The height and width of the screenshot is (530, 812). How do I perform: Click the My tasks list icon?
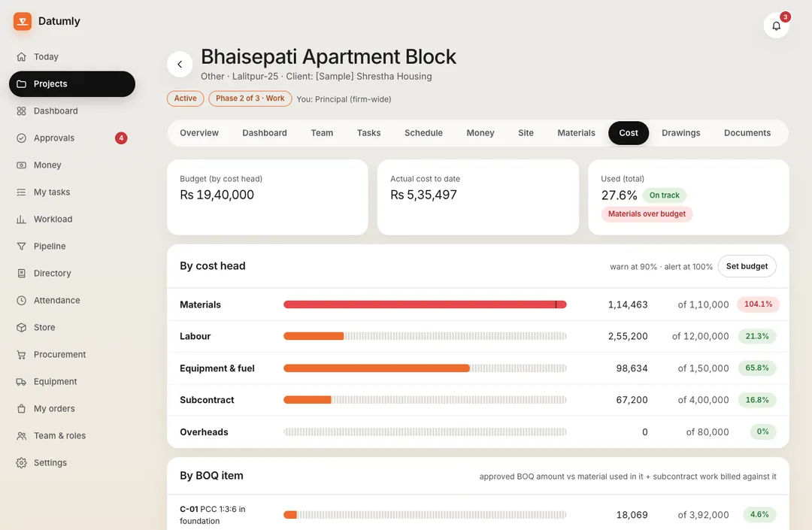tap(21, 192)
